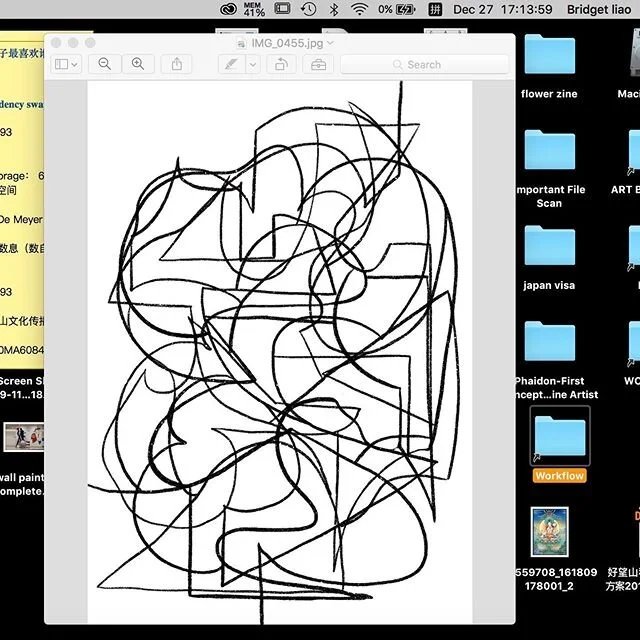
Task: Click the 'De Meyer' text in yellow note
Action: pos(21,219)
